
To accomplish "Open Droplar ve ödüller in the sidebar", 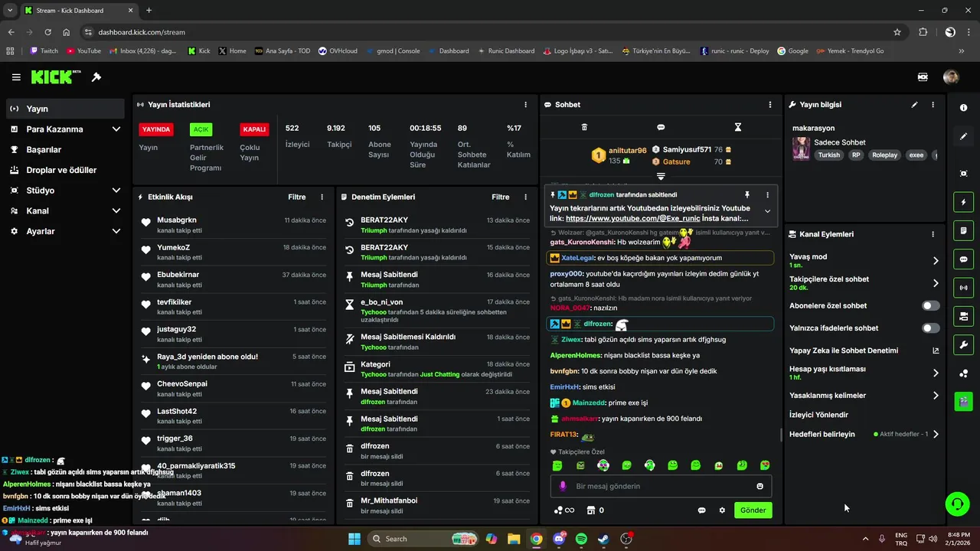I will pyautogui.click(x=64, y=170).
